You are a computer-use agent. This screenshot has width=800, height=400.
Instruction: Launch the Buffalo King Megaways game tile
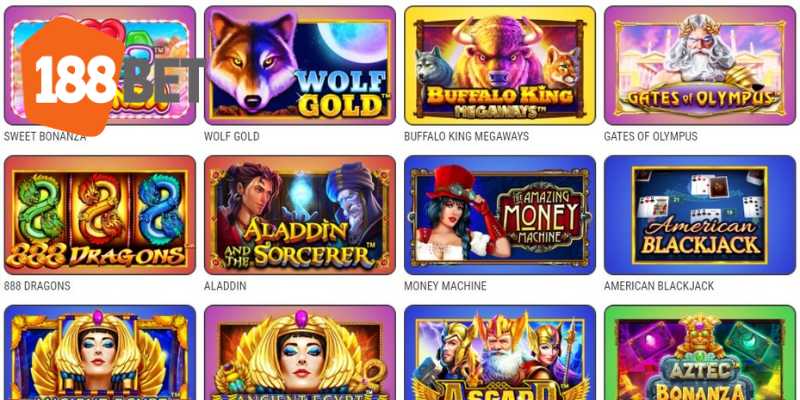[x=499, y=65]
